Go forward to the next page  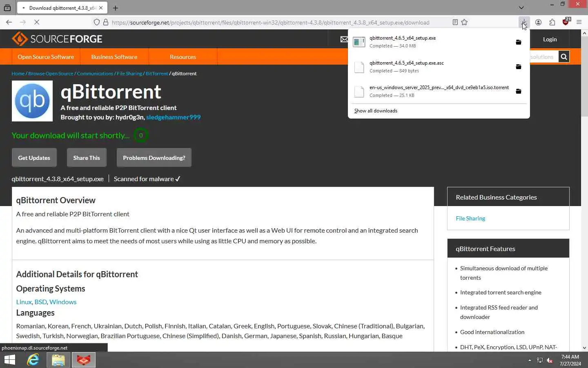[23, 22]
